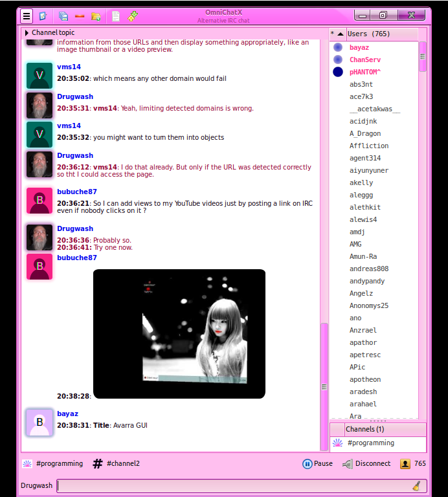Select user __acetakwas__
The height and width of the screenshot is (497, 448).
[x=375, y=109]
